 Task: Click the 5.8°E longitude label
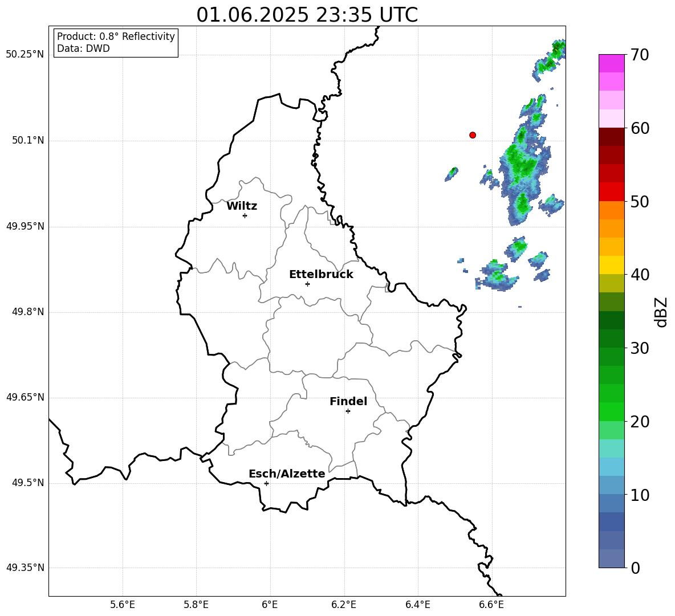pos(196,605)
